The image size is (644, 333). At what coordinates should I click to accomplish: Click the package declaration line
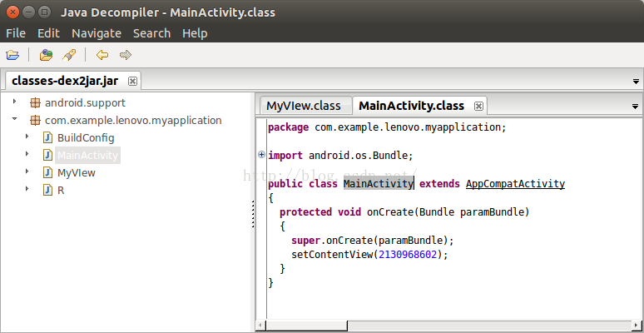(x=387, y=127)
